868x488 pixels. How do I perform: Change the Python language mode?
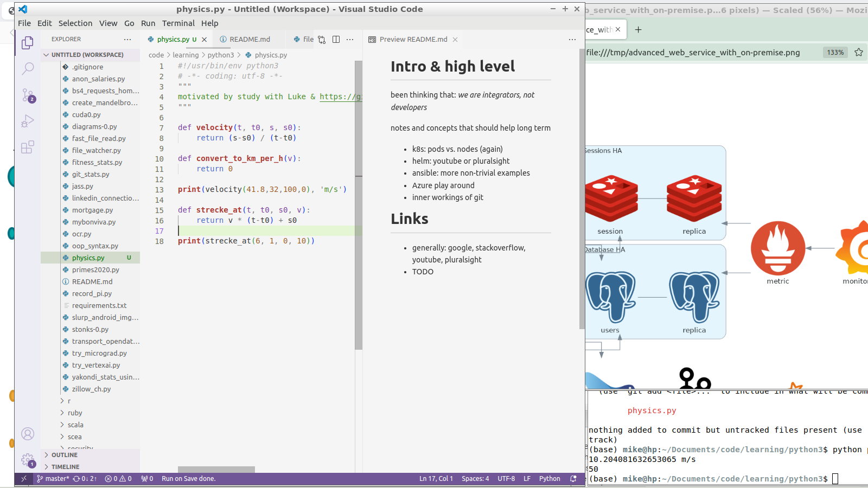click(x=549, y=479)
